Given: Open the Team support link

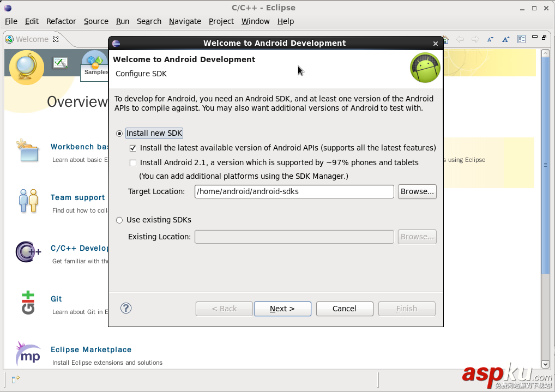Looking at the screenshot, I should tap(77, 197).
